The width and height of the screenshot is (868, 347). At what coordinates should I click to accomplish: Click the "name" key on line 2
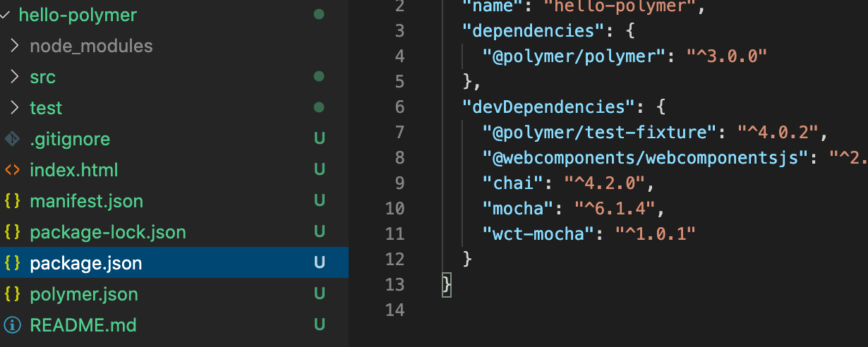(x=493, y=6)
